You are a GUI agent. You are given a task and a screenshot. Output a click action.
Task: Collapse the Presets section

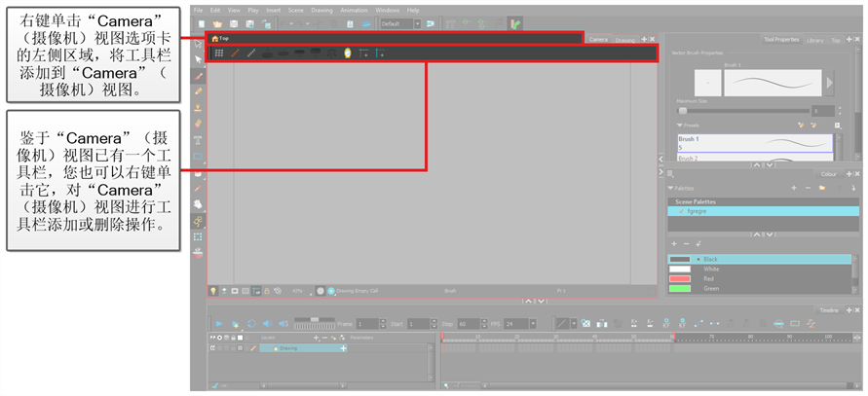(679, 125)
